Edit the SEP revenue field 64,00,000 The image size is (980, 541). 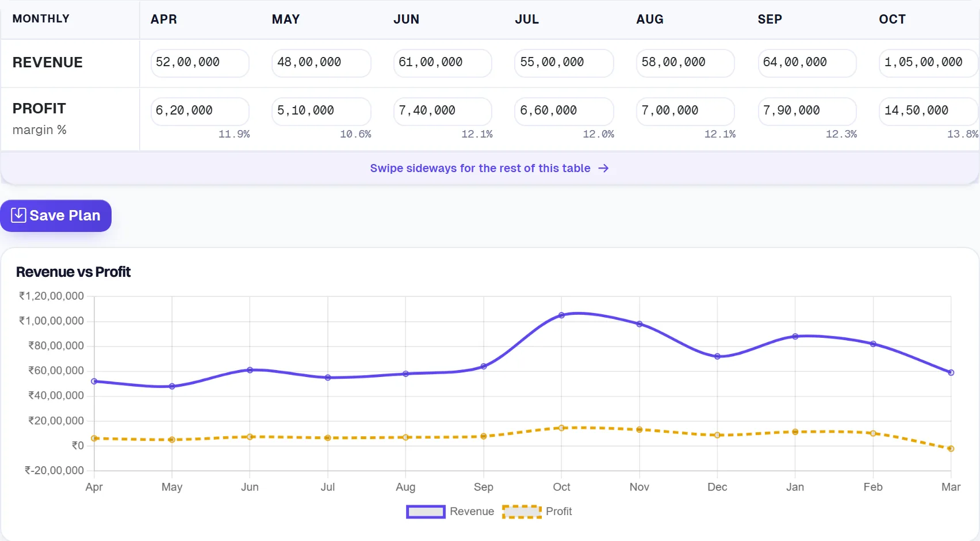(x=807, y=63)
